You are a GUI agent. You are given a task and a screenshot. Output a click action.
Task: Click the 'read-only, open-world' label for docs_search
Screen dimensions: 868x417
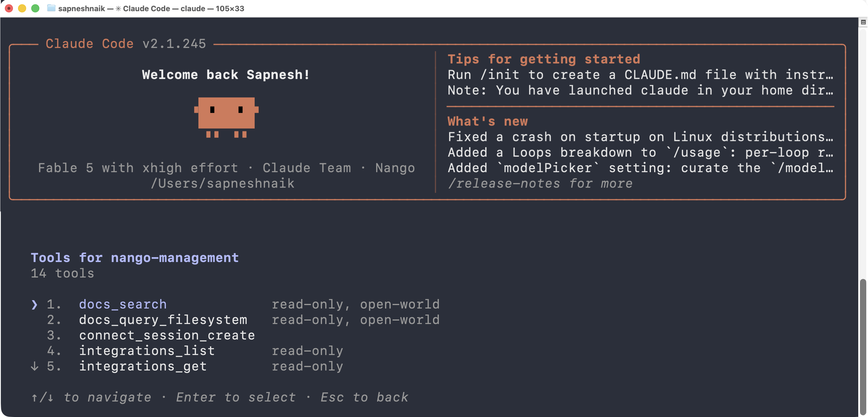coord(356,304)
